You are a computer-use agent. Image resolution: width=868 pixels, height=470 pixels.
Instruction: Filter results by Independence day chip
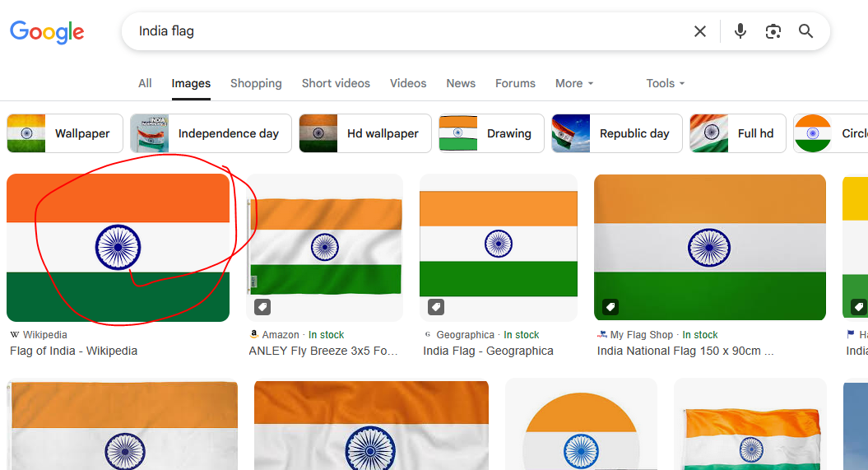pyautogui.click(x=211, y=133)
